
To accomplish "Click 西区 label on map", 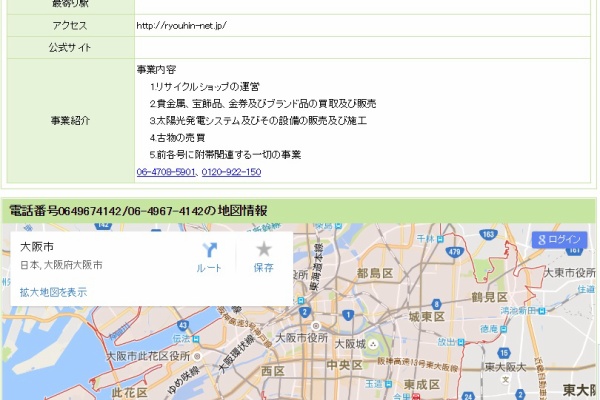I will click(273, 371).
